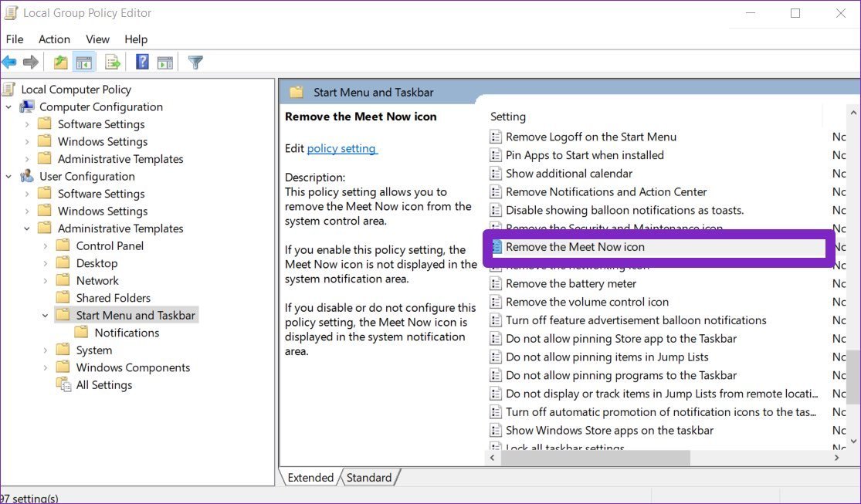Screen dimensions: 861x504
Task: Expand the Windows Components folder
Action: (x=45, y=367)
